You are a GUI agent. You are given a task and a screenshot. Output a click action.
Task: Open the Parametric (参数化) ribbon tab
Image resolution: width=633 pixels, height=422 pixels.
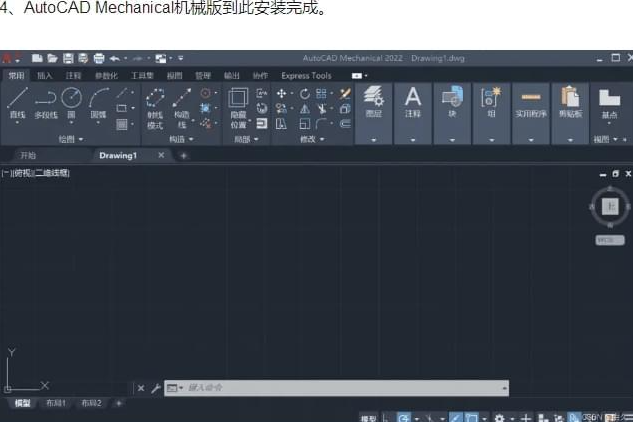coord(106,76)
